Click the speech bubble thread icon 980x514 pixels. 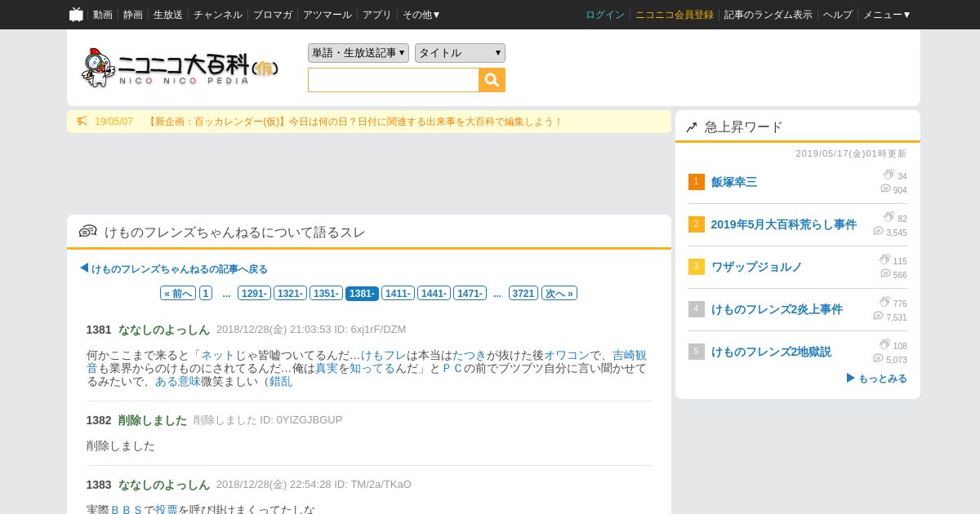87,231
